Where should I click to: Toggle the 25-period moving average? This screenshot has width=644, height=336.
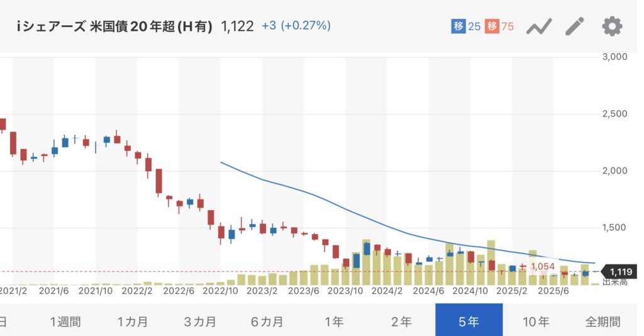[x=466, y=26]
